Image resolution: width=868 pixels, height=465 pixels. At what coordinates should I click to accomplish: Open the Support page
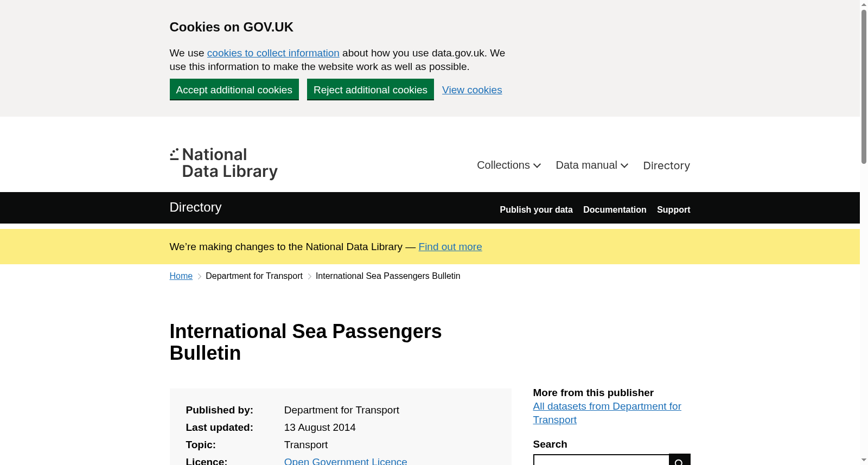click(x=673, y=209)
